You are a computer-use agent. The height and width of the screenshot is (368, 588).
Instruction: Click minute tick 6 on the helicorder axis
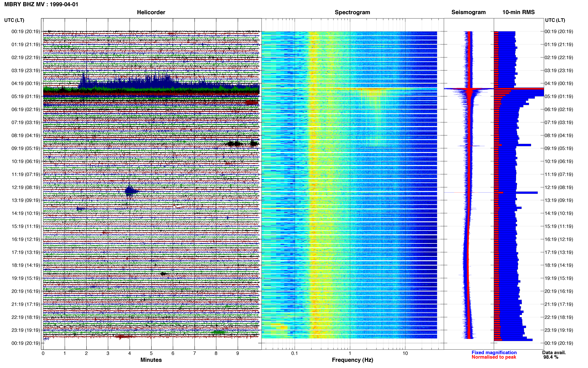[173, 353]
